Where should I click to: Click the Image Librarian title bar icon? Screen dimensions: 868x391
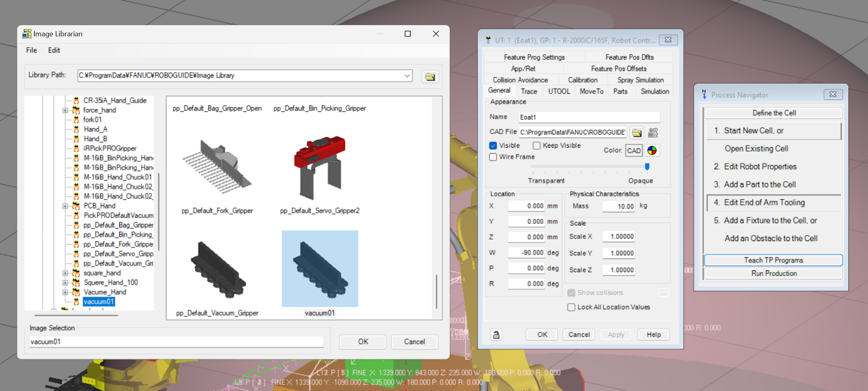pos(27,34)
